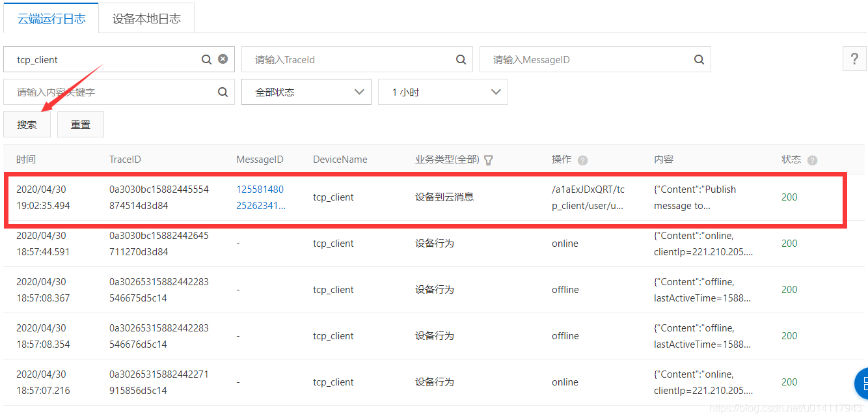Open MessageID link 12558148025262341...
The image size is (868, 420).
tap(260, 197)
